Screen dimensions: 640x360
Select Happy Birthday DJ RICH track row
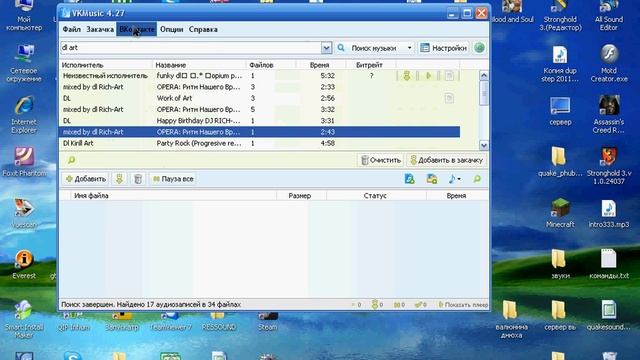pos(260,121)
